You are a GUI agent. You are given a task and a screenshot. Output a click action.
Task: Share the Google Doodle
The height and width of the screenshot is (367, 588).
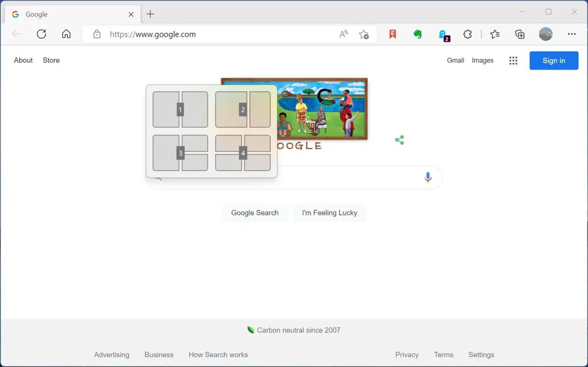click(x=399, y=140)
